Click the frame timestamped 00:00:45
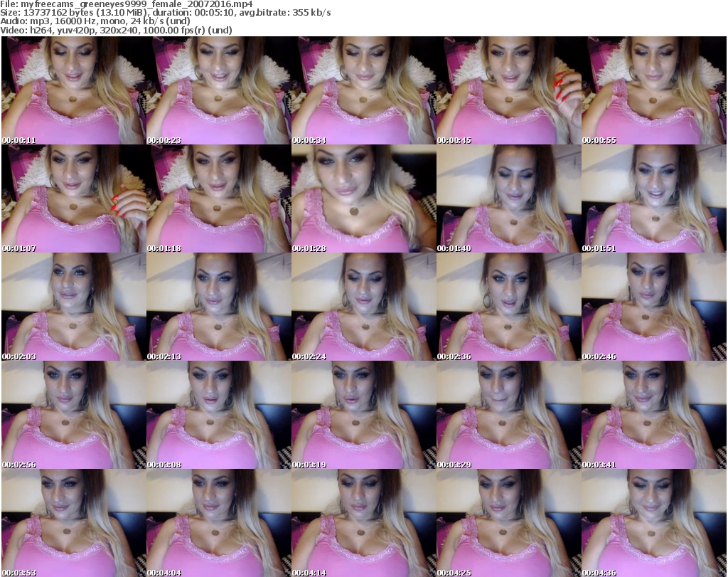Image resolution: width=728 pixels, height=577 pixels. (x=508, y=90)
